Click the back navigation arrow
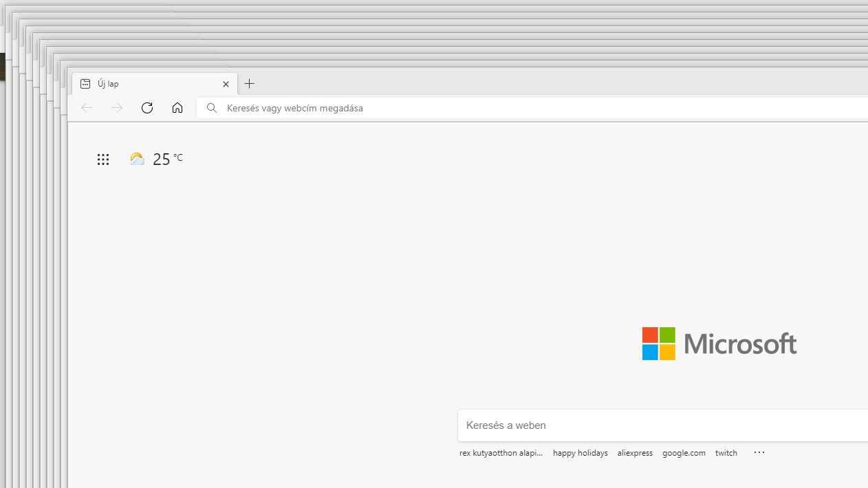This screenshot has height=488, width=868. pyautogui.click(x=87, y=108)
